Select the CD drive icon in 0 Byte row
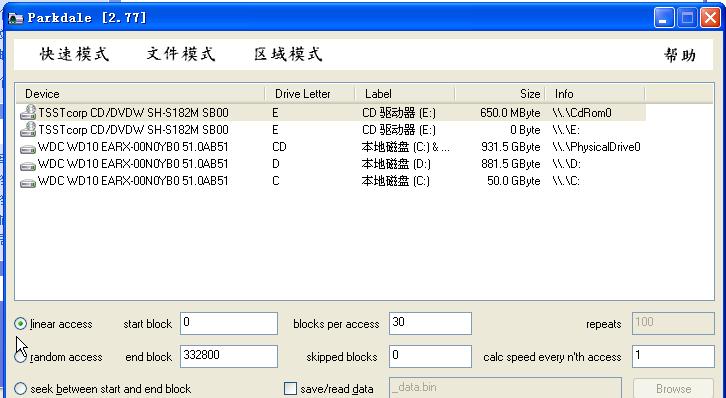The width and height of the screenshot is (726, 398). (28, 130)
